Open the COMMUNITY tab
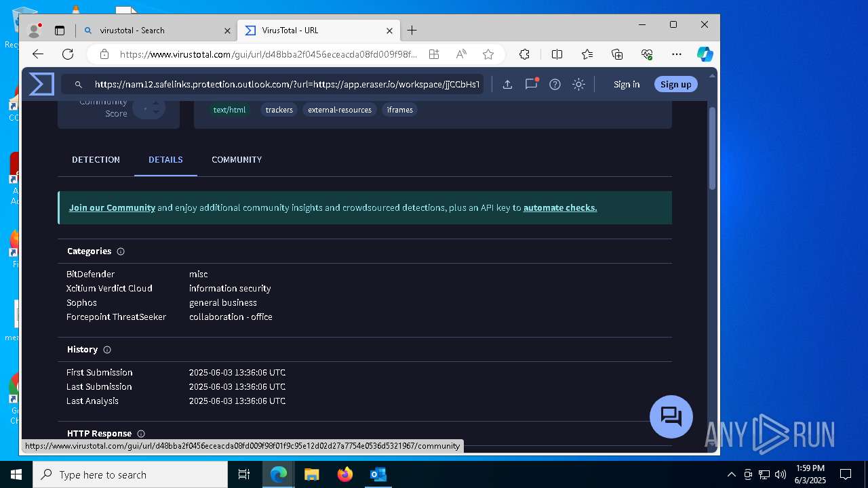868x488 pixels. click(237, 160)
